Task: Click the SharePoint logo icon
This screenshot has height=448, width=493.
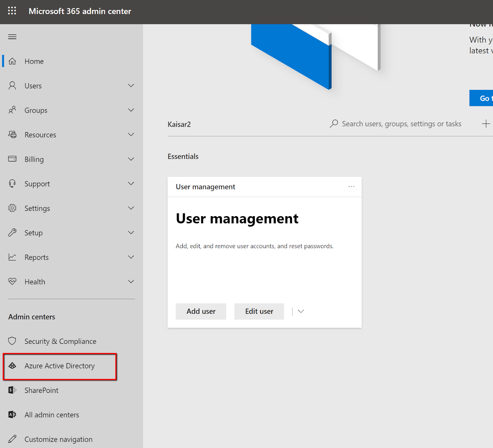Action: click(12, 390)
